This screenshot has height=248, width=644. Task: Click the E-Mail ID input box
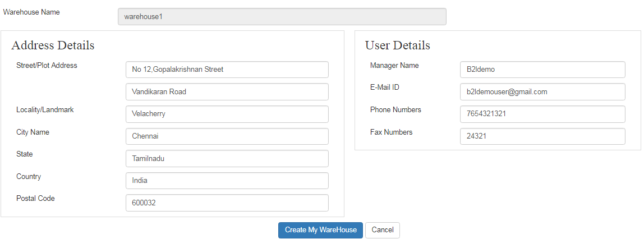[x=542, y=92]
